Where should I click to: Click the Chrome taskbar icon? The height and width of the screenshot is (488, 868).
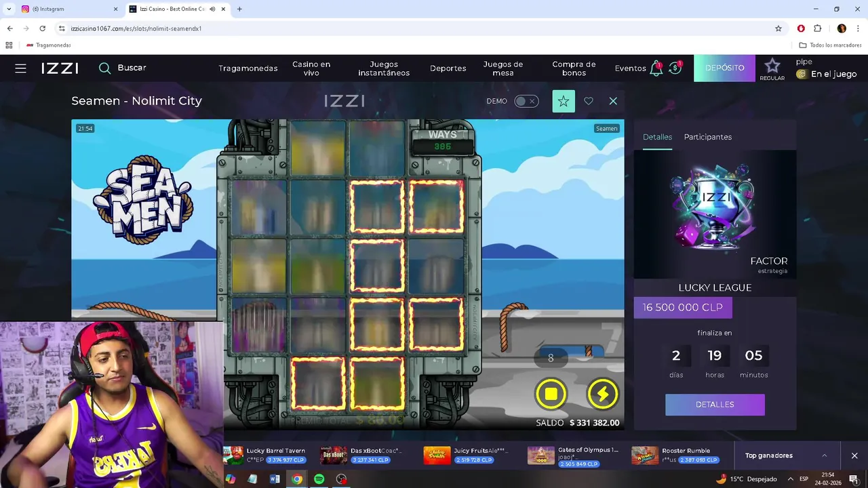(297, 479)
